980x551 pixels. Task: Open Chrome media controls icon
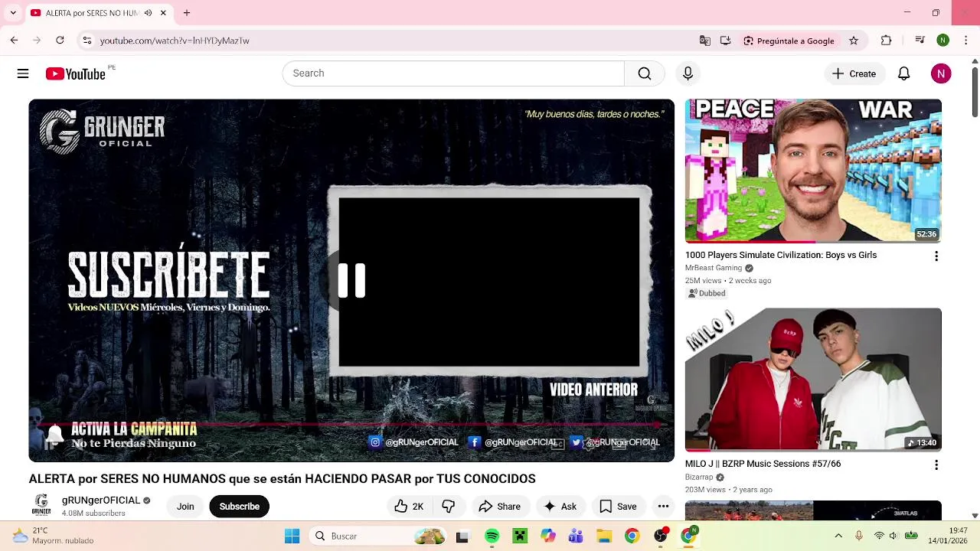coord(920,41)
